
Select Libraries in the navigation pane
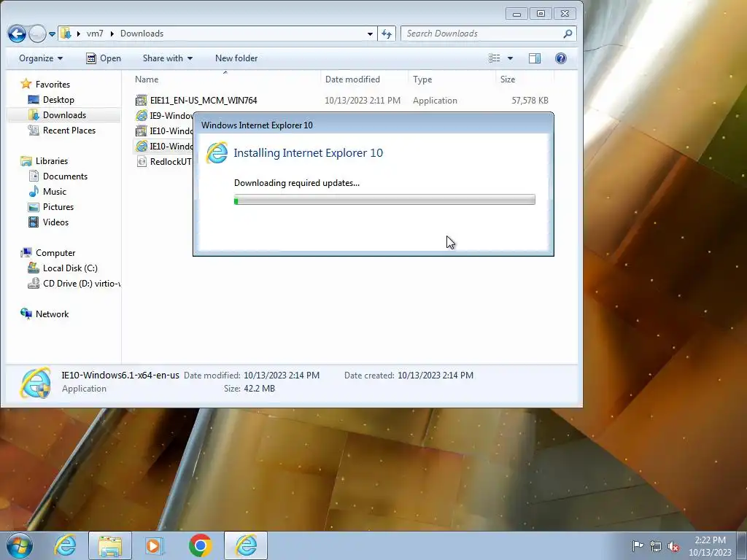pos(44,161)
